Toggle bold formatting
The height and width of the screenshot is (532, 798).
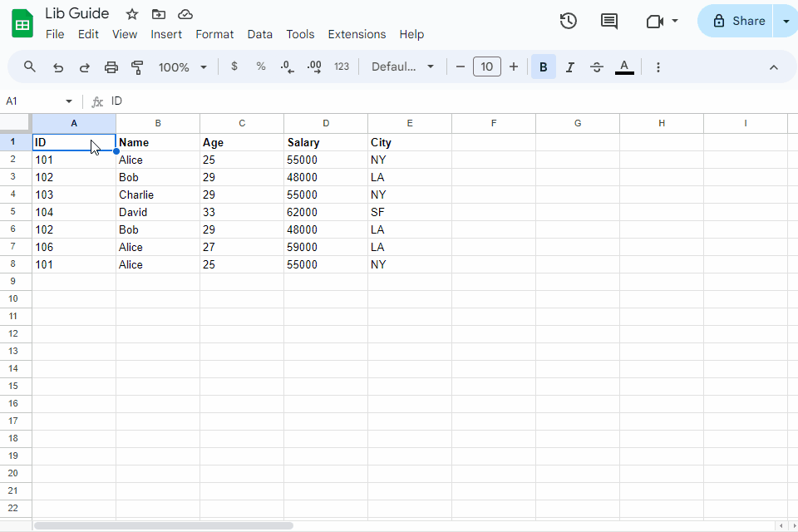544,66
